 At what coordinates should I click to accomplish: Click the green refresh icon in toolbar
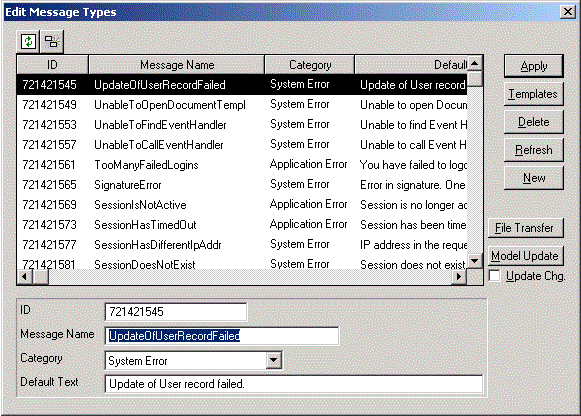coord(28,41)
